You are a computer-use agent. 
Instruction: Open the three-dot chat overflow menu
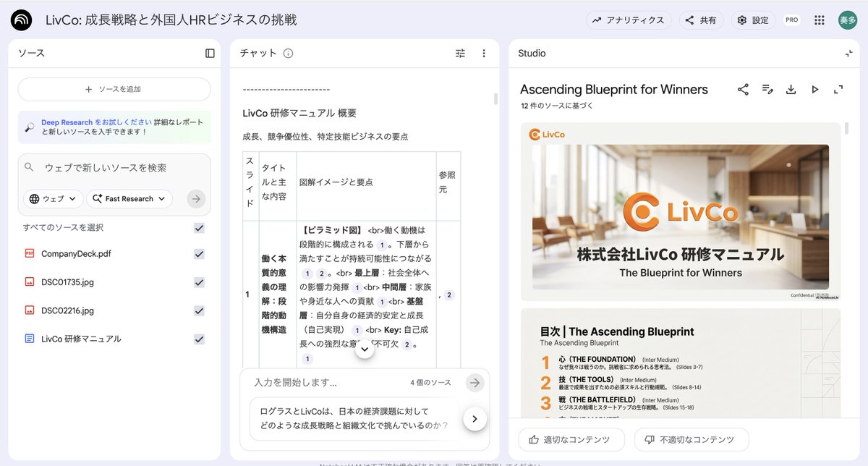click(x=483, y=53)
